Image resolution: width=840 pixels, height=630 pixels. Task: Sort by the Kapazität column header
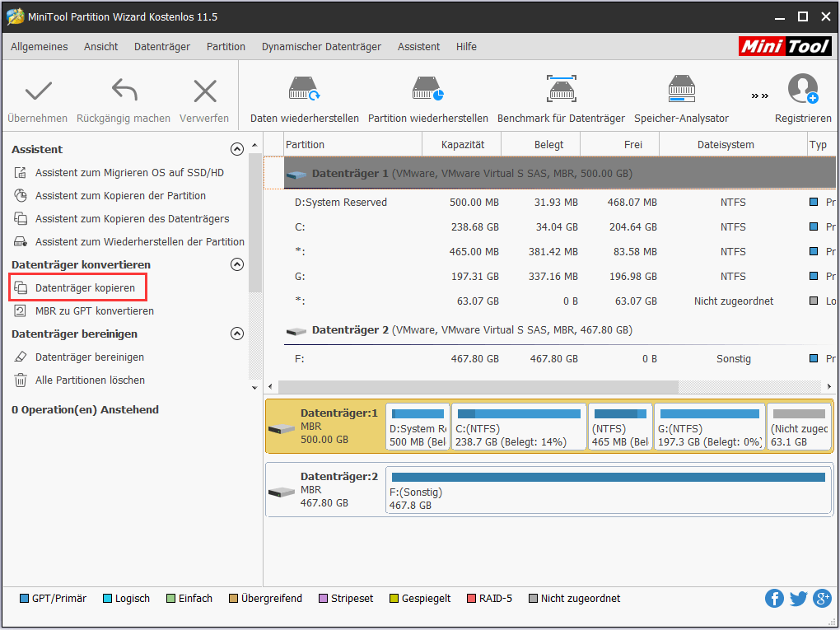[x=462, y=145]
